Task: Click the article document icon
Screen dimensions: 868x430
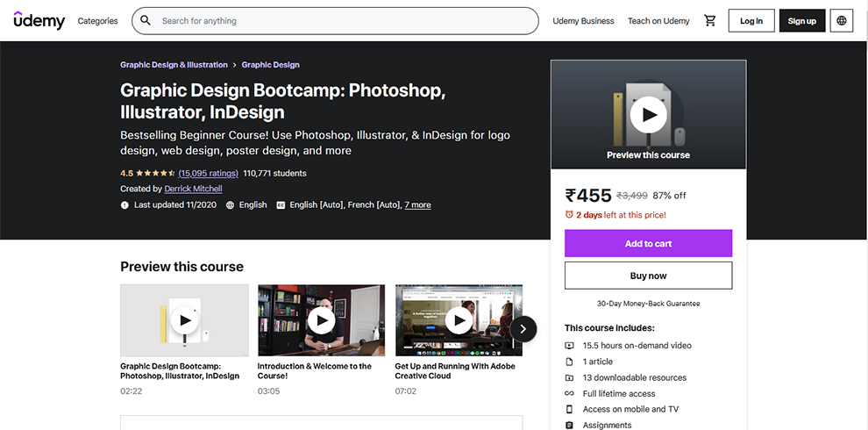Action: (x=569, y=362)
